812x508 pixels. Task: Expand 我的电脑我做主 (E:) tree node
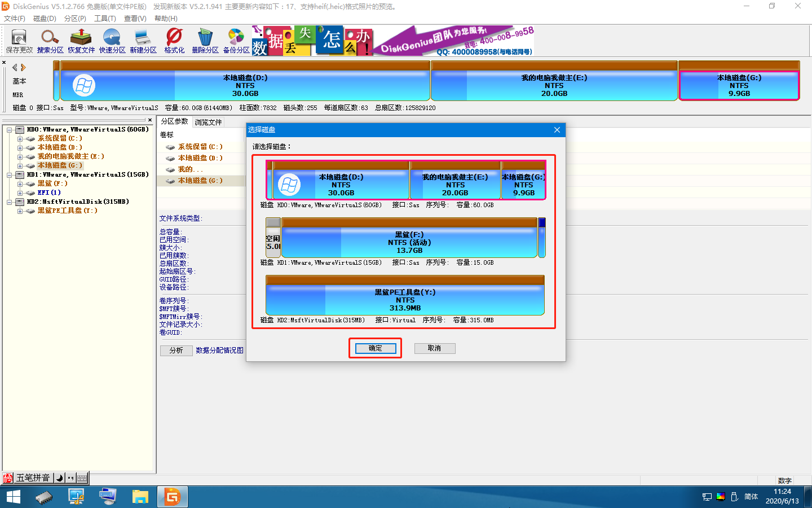click(20, 157)
